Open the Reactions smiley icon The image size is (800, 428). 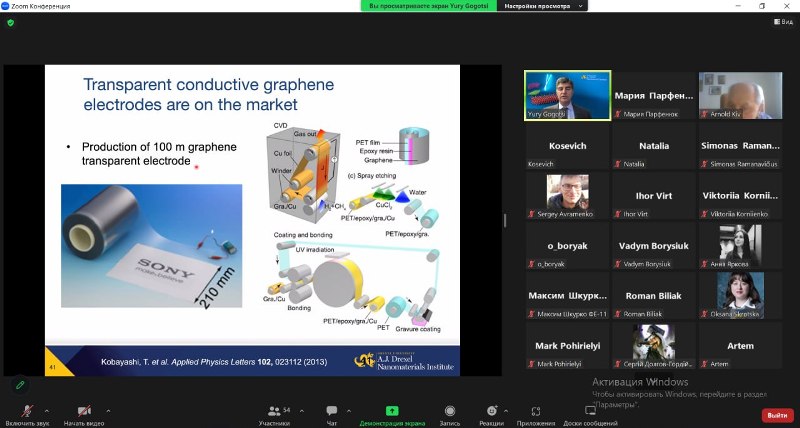click(x=492, y=411)
